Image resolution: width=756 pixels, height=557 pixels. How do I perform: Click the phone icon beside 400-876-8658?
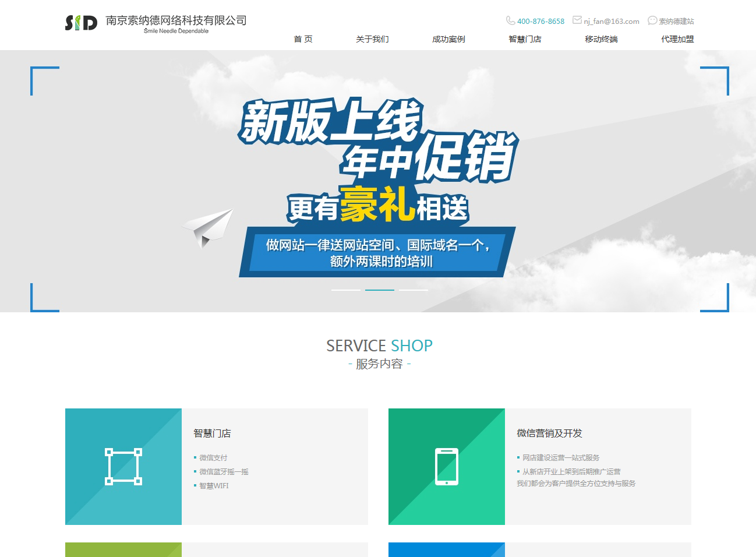click(x=510, y=20)
